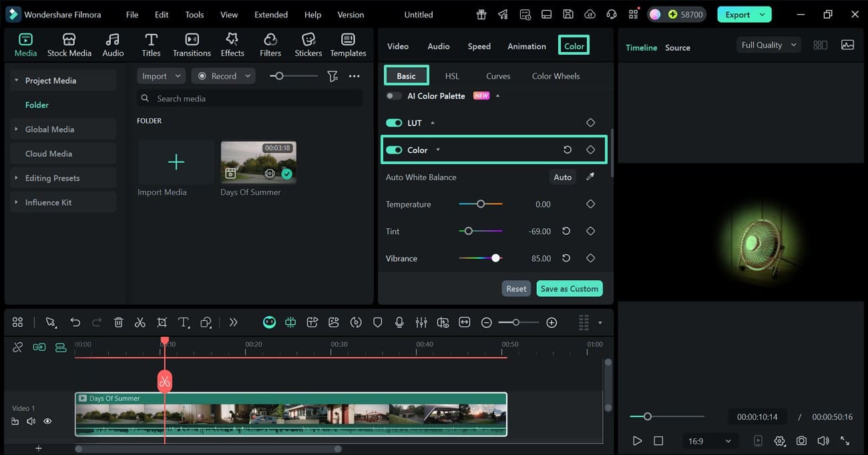Click the Undo icon
This screenshot has width=868, height=455.
coord(75,322)
